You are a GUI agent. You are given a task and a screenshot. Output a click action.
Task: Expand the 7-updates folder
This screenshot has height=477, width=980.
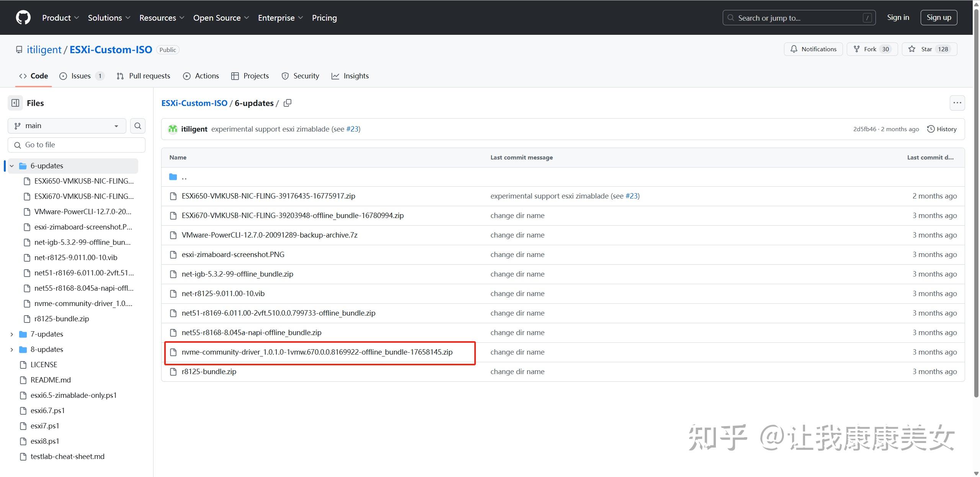(12, 334)
